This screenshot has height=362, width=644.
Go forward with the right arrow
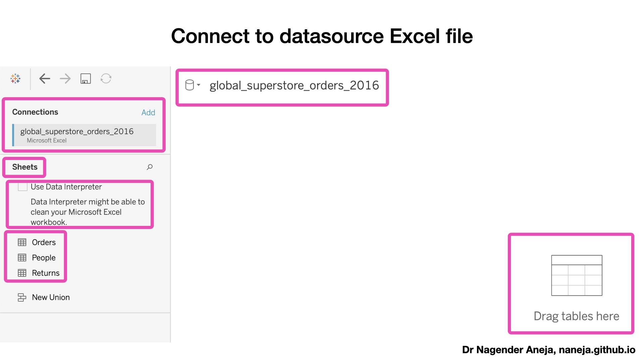(x=65, y=78)
